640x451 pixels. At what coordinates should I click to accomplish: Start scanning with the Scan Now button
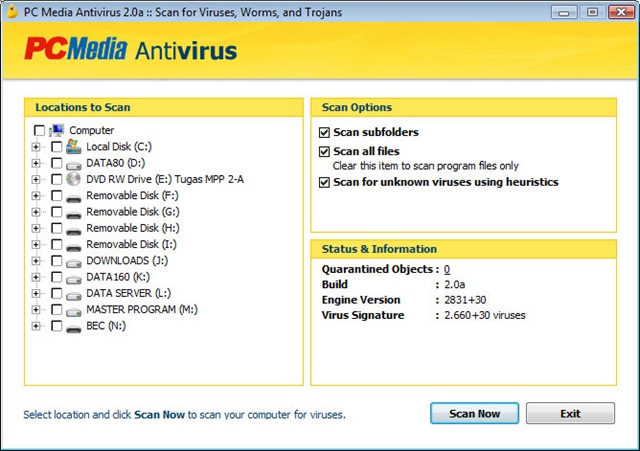(x=474, y=413)
